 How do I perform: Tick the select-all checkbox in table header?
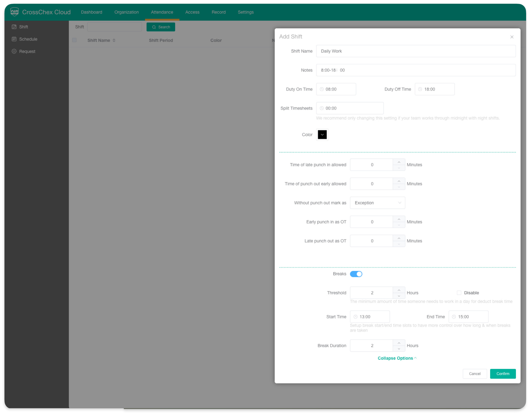pyautogui.click(x=74, y=40)
